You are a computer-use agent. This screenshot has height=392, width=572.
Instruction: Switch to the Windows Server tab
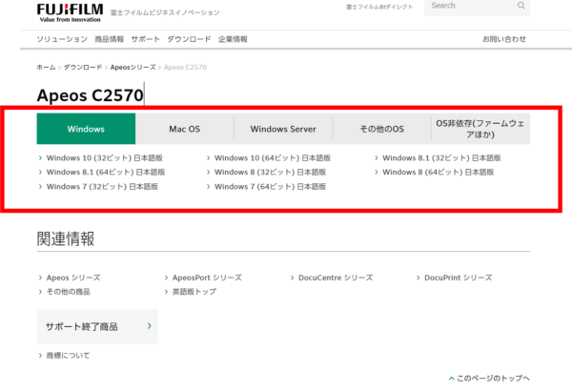(282, 129)
